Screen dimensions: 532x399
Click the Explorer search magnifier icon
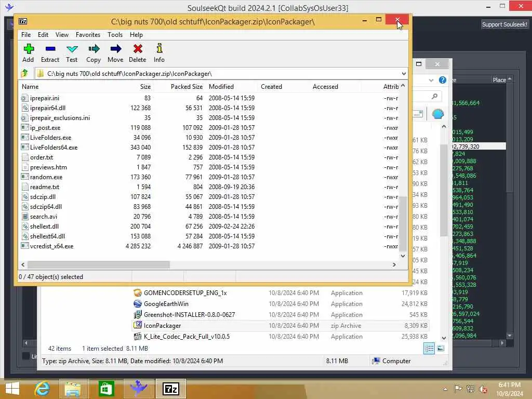click(x=435, y=96)
